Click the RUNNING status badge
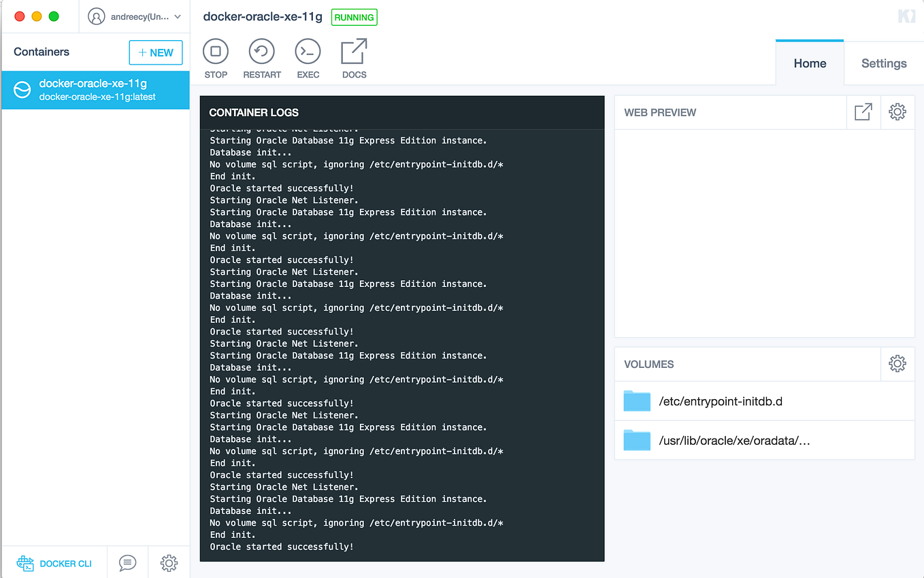The image size is (924, 578). click(354, 17)
